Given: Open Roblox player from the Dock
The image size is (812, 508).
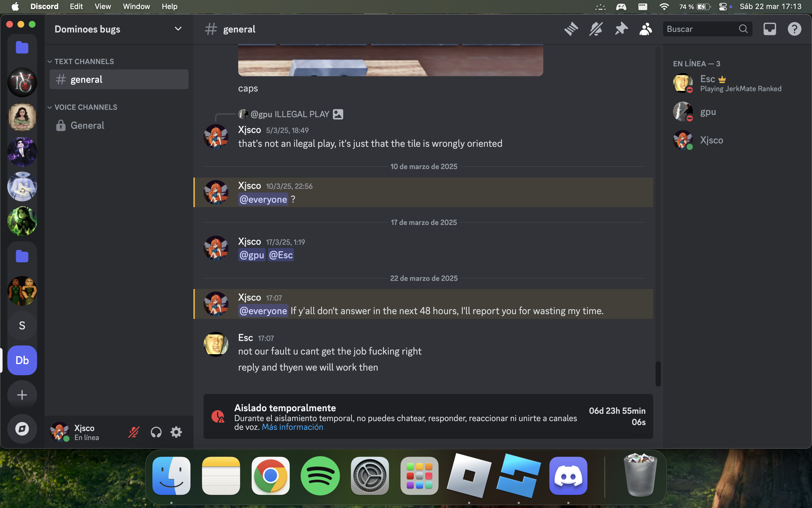Looking at the screenshot, I should [469, 476].
